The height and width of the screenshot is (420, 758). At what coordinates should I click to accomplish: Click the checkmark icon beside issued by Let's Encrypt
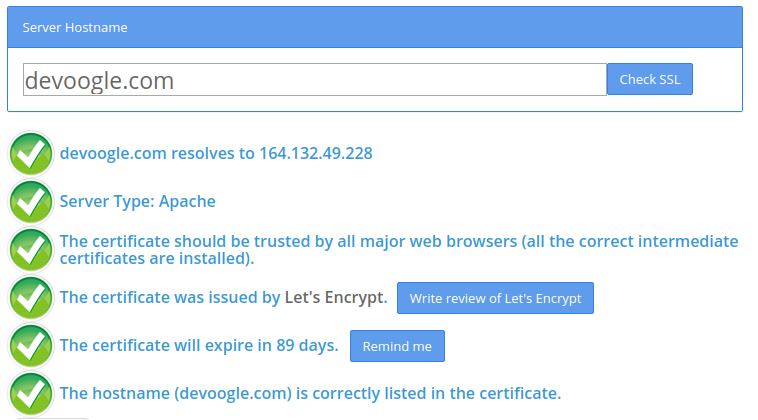coord(31,298)
